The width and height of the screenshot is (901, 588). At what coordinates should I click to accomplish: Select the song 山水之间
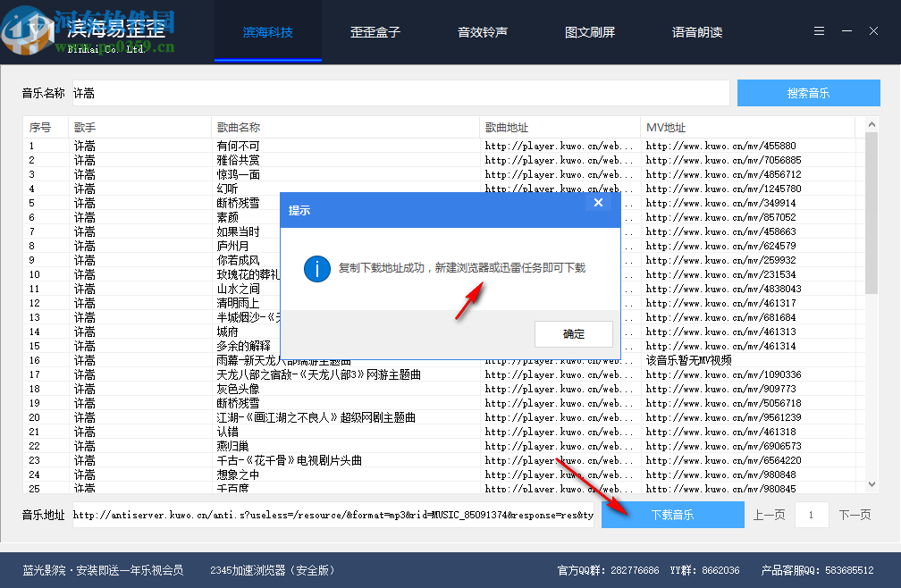point(239,289)
